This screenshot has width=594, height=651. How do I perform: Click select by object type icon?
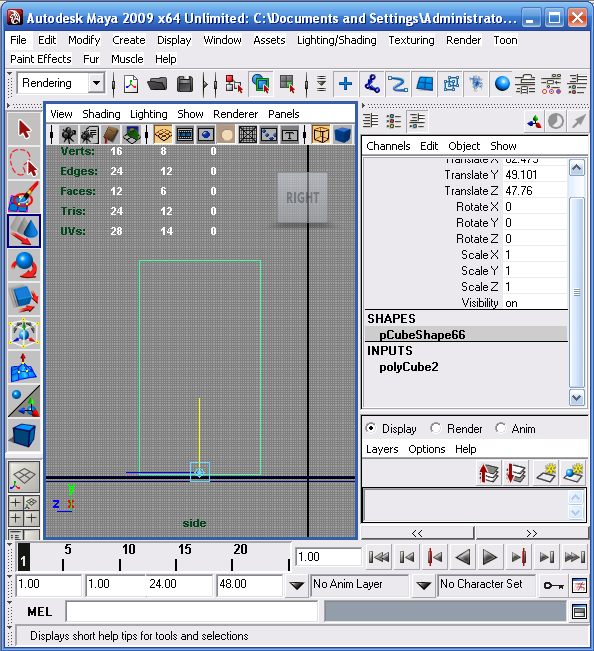(261, 84)
